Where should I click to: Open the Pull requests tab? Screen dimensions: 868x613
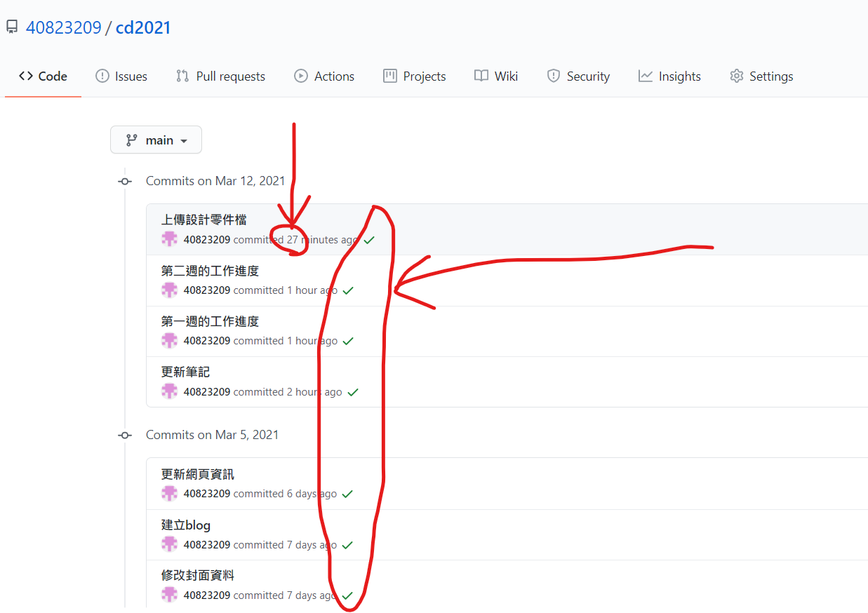click(220, 76)
